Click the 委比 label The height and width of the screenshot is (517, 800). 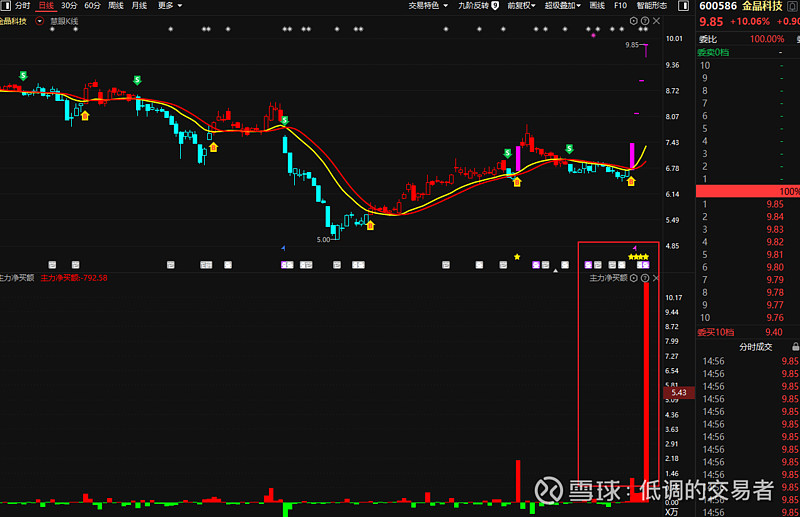coord(708,39)
